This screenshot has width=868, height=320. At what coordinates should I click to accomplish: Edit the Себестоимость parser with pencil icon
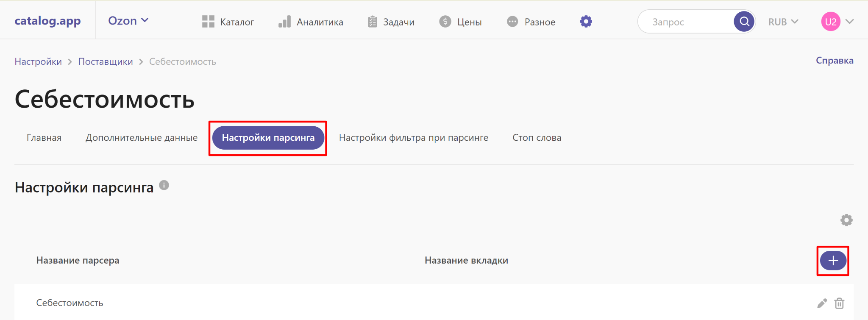pos(822,303)
